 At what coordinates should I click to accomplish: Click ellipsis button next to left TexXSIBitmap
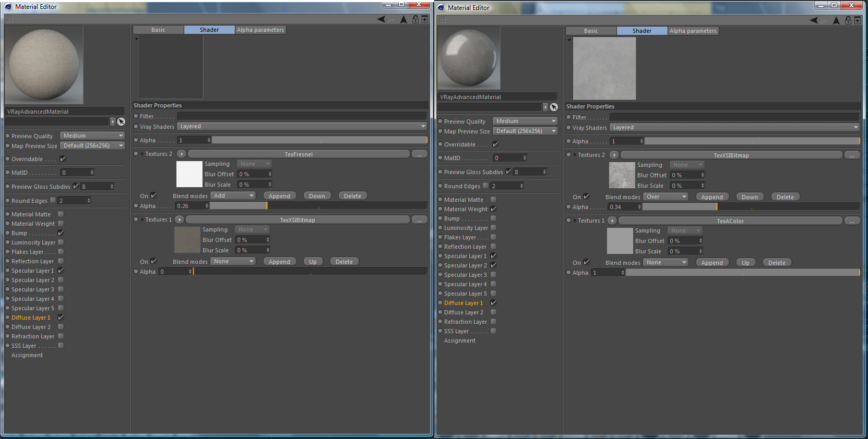click(419, 220)
